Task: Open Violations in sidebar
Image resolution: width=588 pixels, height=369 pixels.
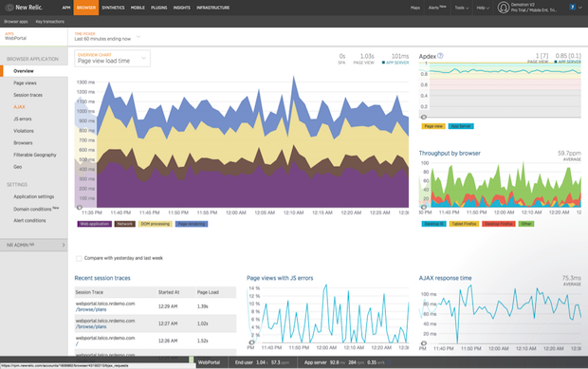Action: pos(24,131)
